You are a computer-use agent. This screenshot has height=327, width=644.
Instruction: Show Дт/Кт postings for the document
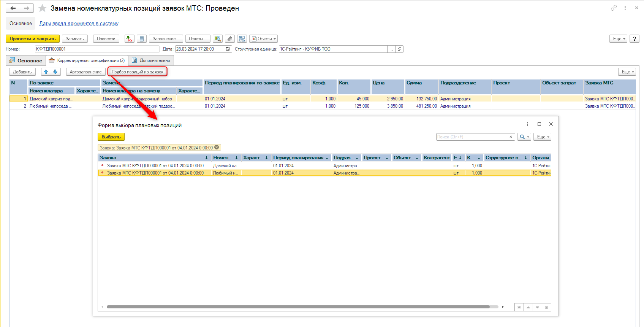click(x=130, y=39)
